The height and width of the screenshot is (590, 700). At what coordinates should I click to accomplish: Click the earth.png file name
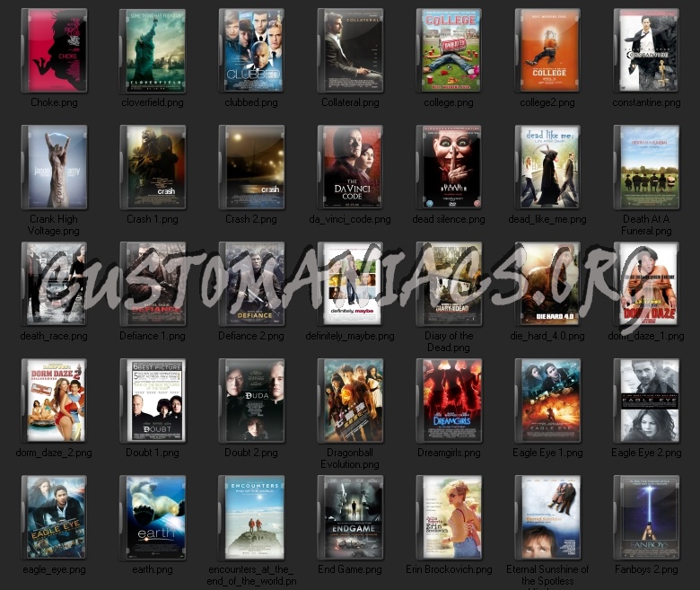click(x=153, y=569)
